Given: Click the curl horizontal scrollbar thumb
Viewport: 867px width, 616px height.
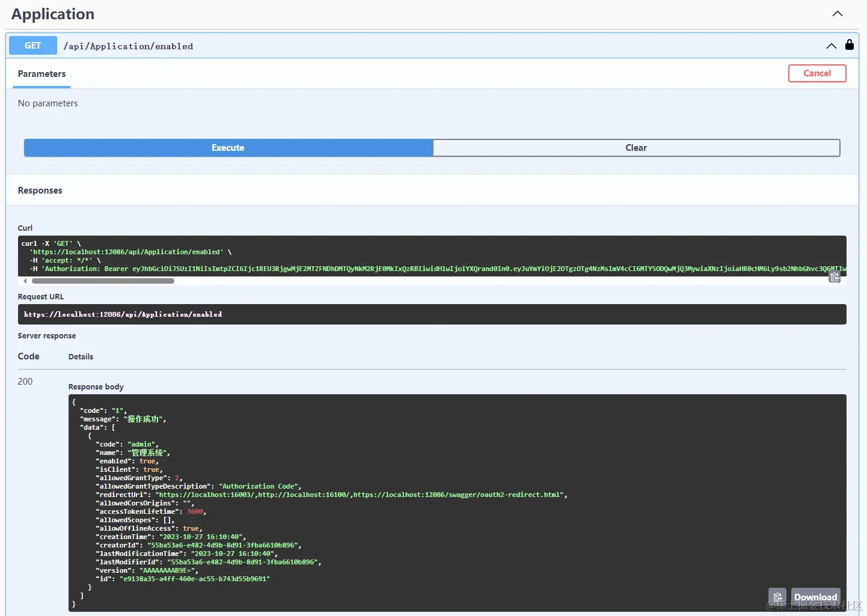Looking at the screenshot, I should [103, 281].
